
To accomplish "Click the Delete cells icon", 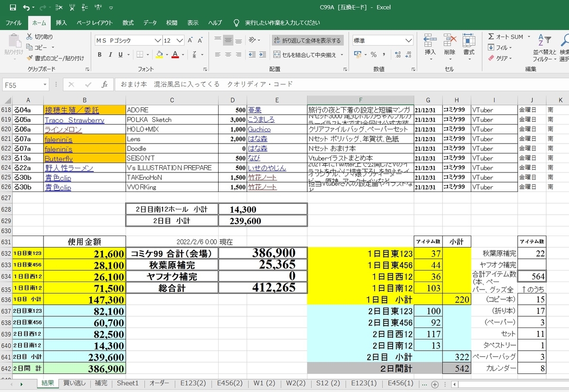I will point(450,41).
